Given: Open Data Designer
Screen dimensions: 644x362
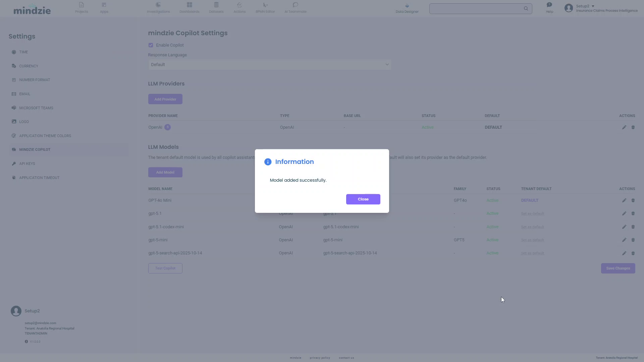Looking at the screenshot, I should (x=407, y=8).
